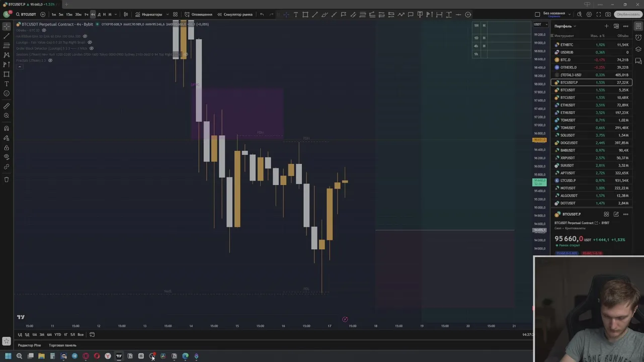Delete drawings with trash icon

tap(7, 179)
